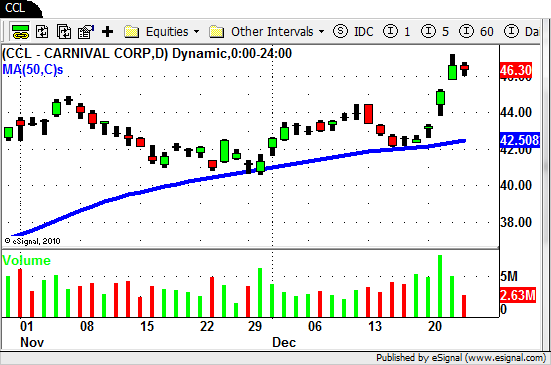Switch to the 5 minute interval

tap(445, 32)
